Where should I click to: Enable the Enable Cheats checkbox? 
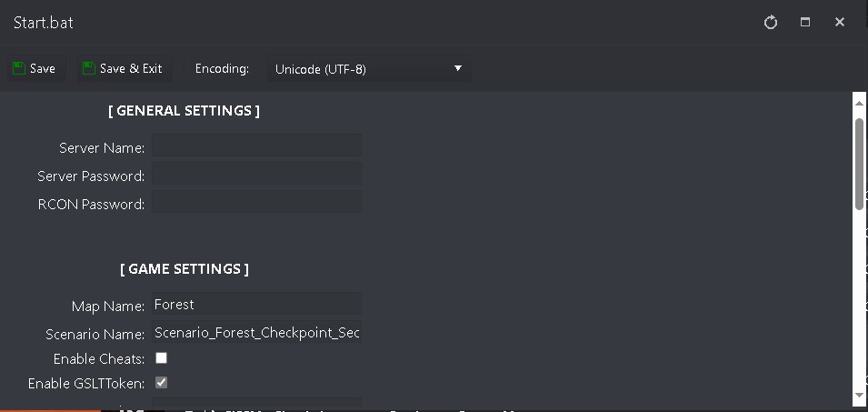coord(161,358)
